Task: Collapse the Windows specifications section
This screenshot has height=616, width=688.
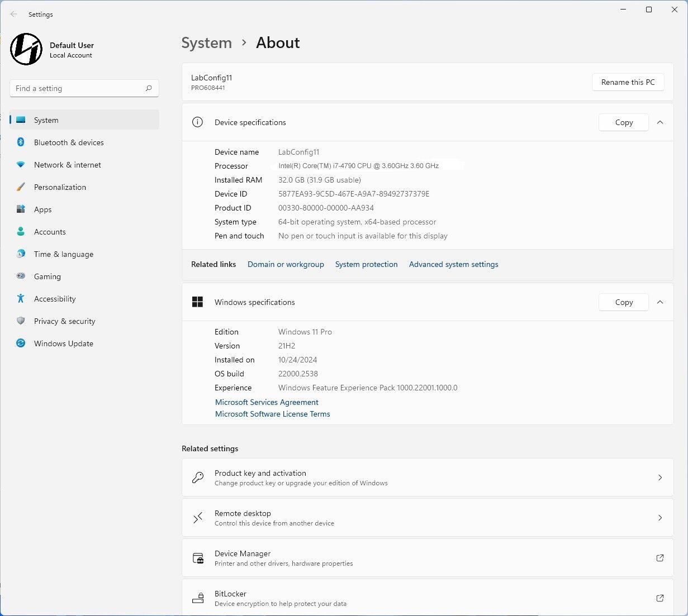Action: (x=660, y=302)
